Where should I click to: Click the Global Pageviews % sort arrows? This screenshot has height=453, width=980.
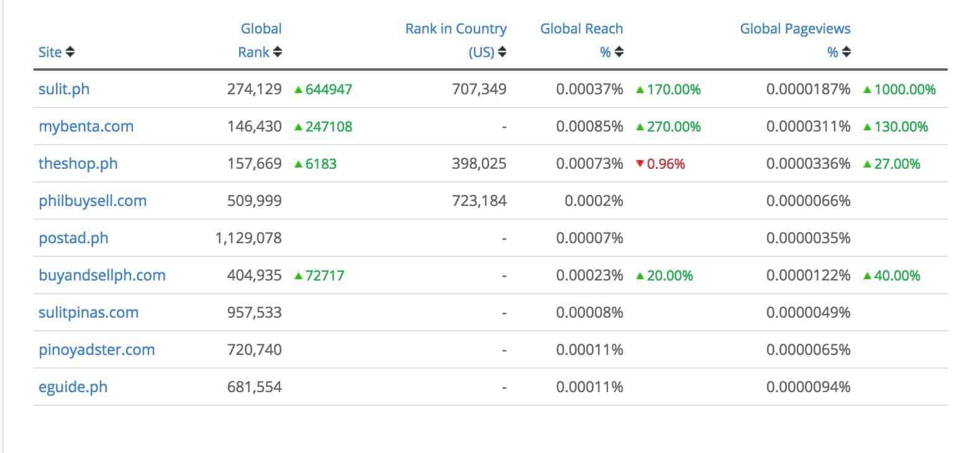click(846, 52)
